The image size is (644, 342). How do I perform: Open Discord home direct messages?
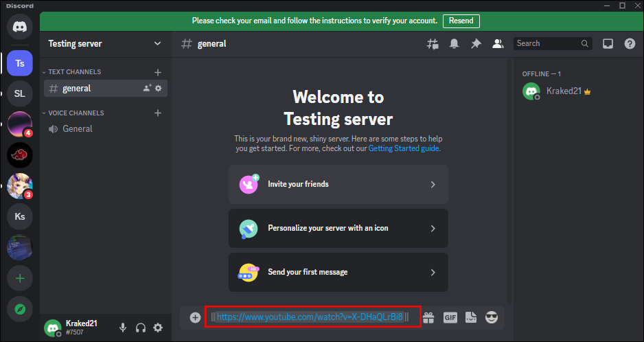19,27
